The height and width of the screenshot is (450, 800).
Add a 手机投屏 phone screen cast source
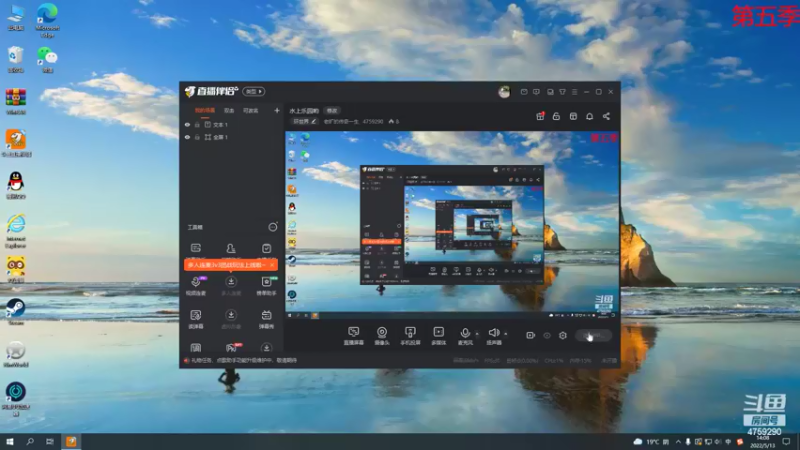pos(410,336)
